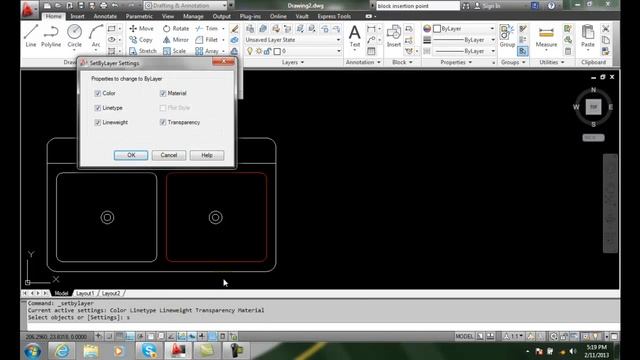Screen dimensions: 640x360
Task: Select the Polyline tool
Action: tap(51, 36)
